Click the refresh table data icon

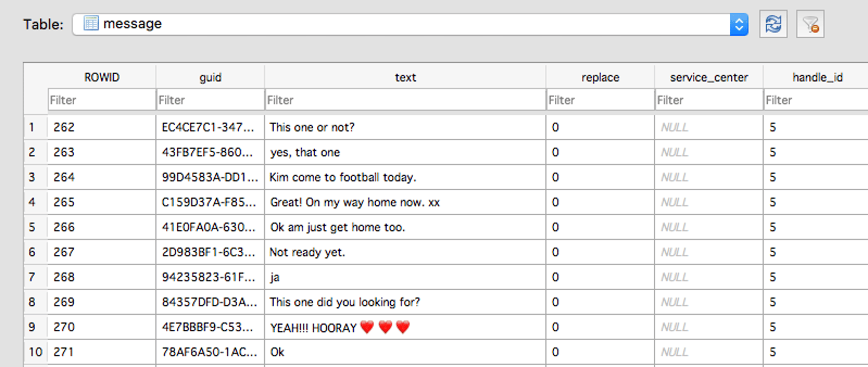773,24
